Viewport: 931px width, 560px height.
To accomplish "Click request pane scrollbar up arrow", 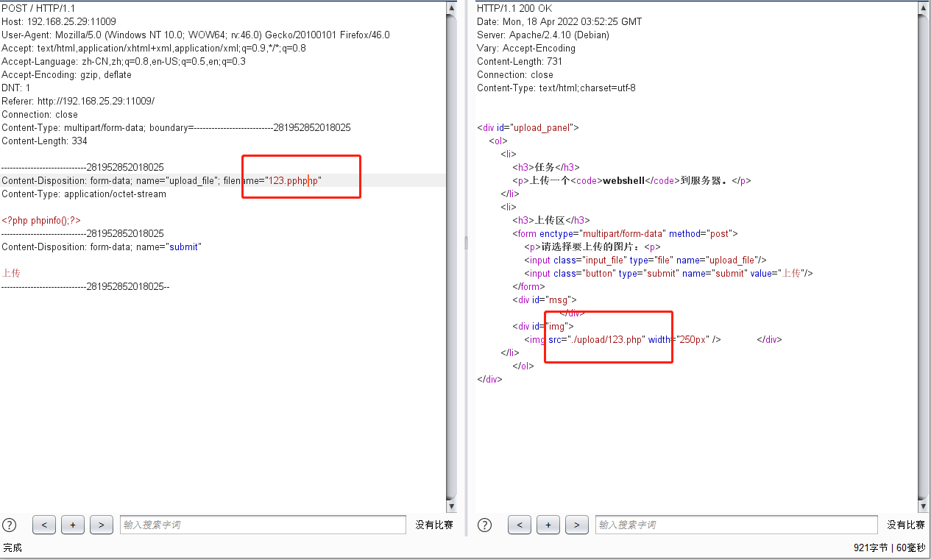I will tap(451, 7).
